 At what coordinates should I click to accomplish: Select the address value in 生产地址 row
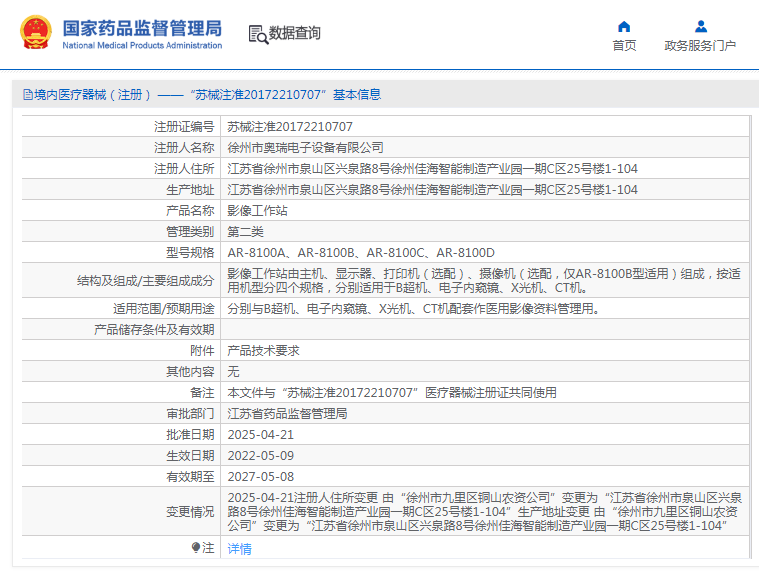(x=432, y=190)
